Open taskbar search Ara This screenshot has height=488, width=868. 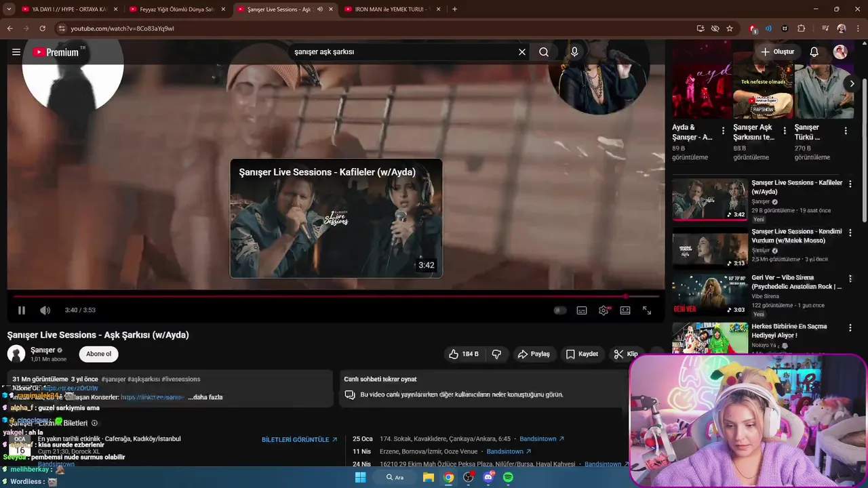pyautogui.click(x=395, y=477)
